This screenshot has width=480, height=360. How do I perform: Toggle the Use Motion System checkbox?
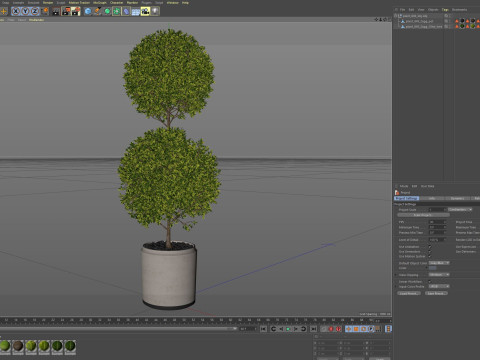(x=430, y=256)
